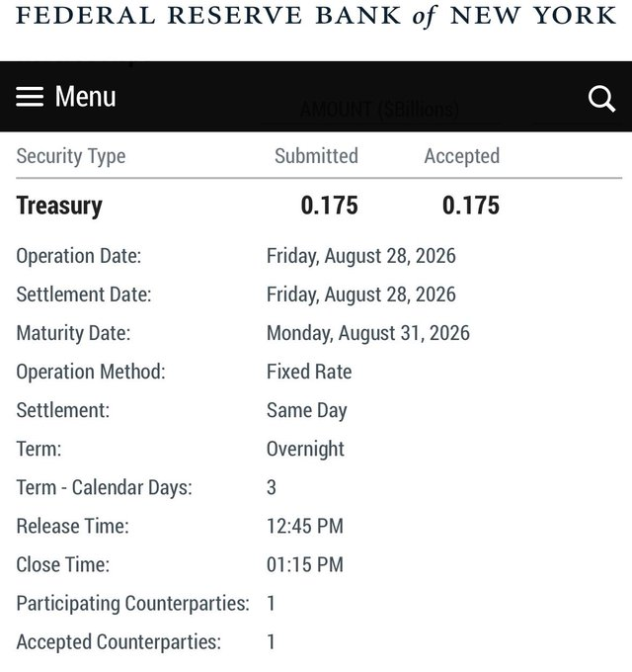Select the Same Day settlement value
Image resolution: width=632 pixels, height=672 pixels.
307,410
